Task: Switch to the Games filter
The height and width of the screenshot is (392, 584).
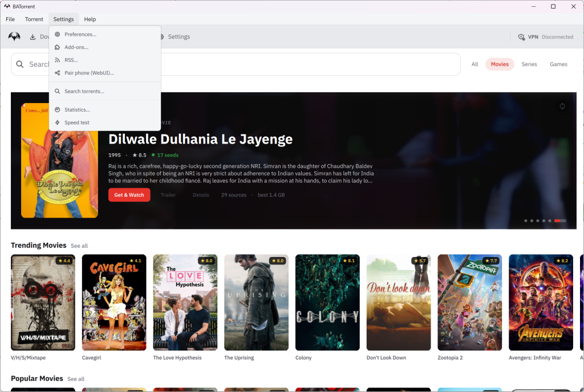Action: coord(558,64)
